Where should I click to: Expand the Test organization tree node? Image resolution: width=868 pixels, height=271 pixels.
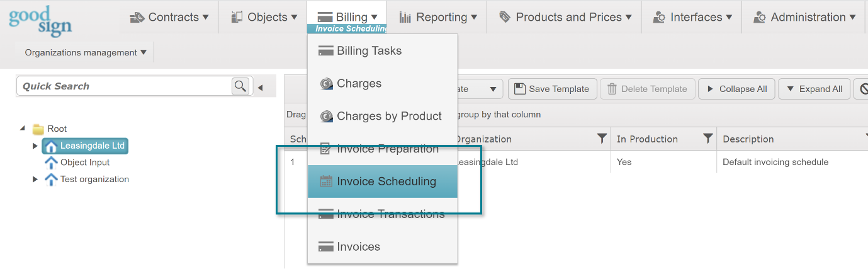point(35,180)
